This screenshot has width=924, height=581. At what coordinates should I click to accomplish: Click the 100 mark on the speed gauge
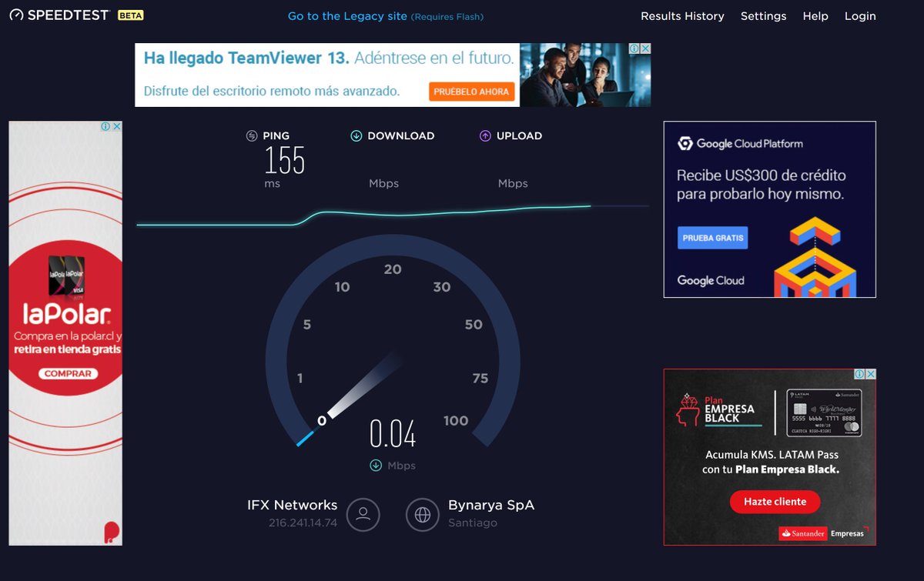coord(456,420)
